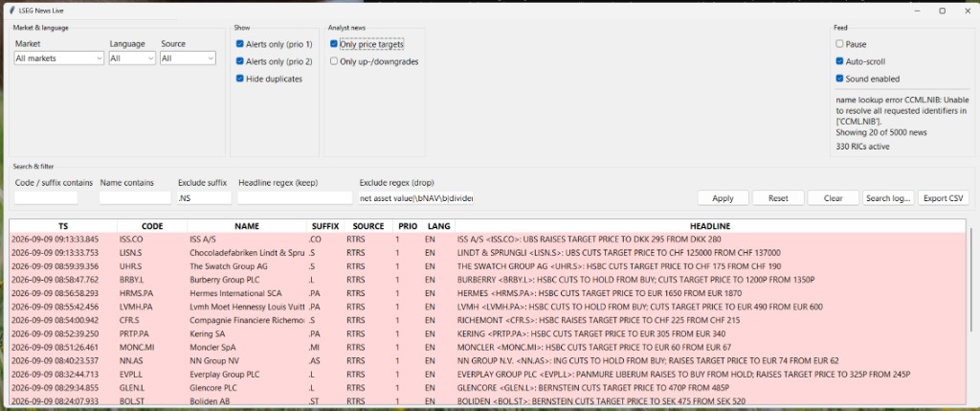This screenshot has height=411, width=980.
Task: Open the Source dropdown
Action: pyautogui.click(x=189, y=58)
